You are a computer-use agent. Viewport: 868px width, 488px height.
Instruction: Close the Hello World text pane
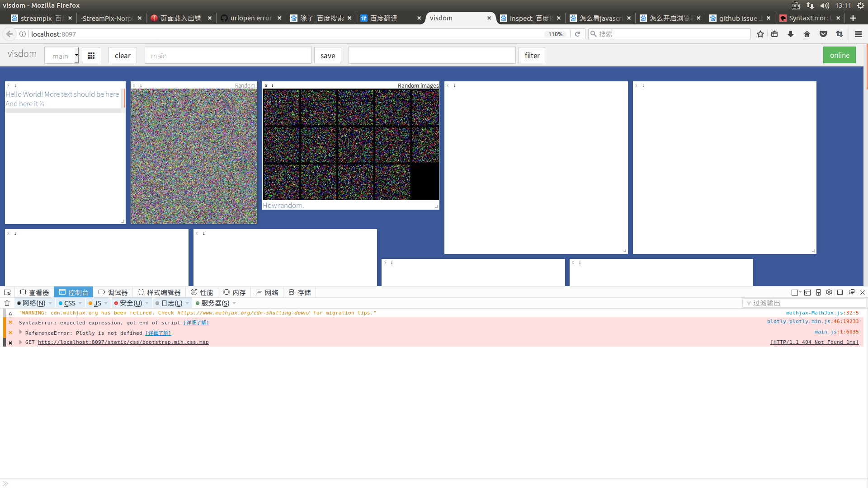(9, 86)
